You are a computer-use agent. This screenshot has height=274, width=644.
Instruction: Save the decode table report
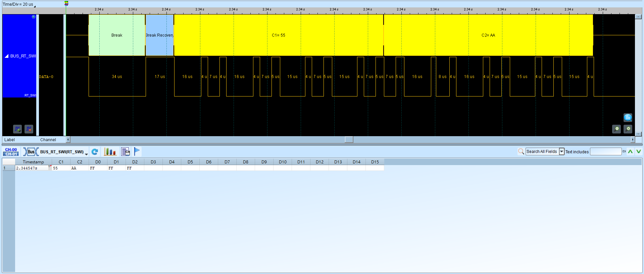pyautogui.click(x=126, y=152)
